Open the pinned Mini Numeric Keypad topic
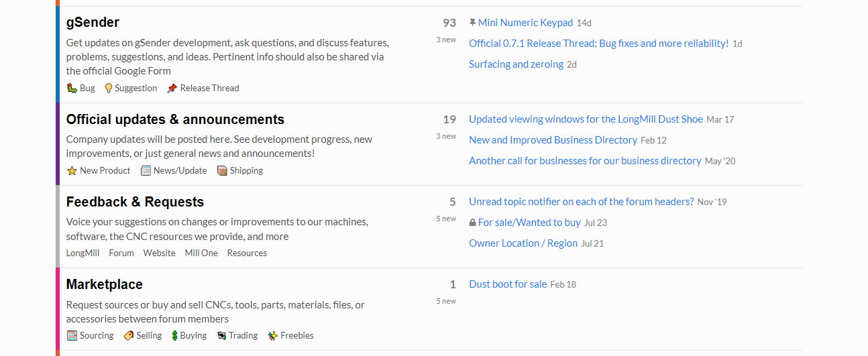The image size is (868, 356). (525, 23)
